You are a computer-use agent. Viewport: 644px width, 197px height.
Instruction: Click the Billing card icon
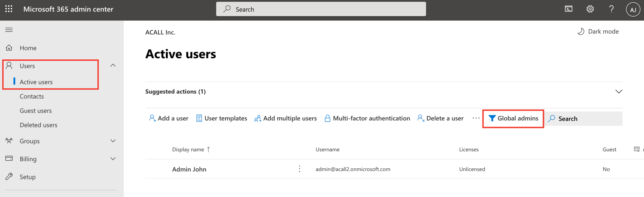(x=9, y=158)
